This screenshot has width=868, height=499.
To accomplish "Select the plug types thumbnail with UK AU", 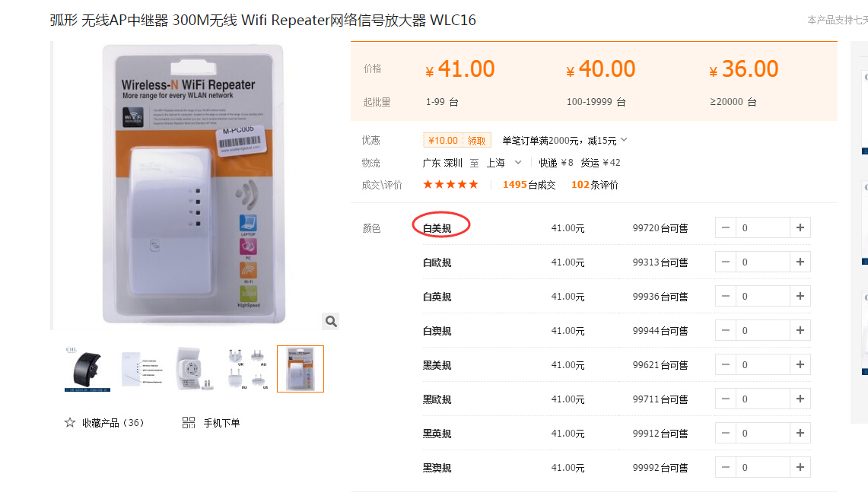I will (x=248, y=369).
